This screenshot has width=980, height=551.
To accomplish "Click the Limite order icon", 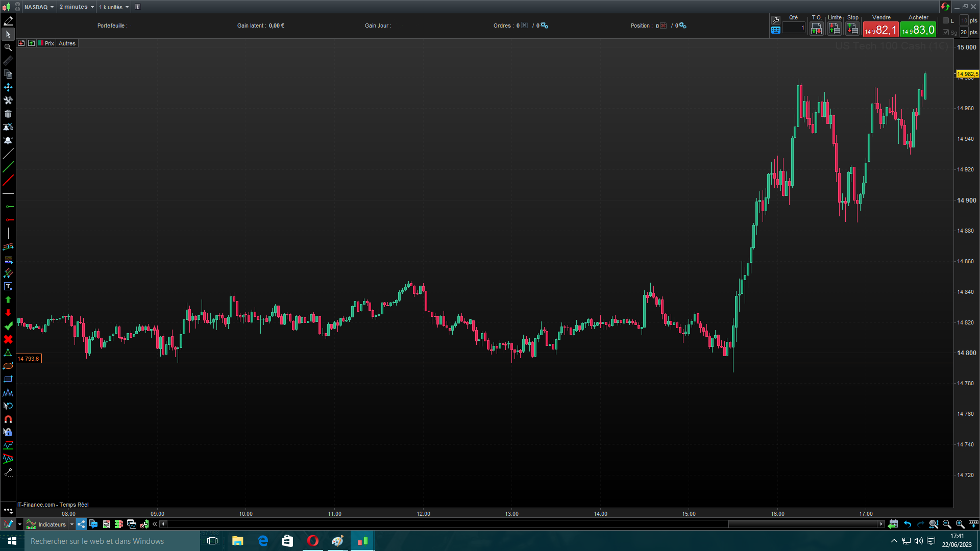I will click(834, 29).
